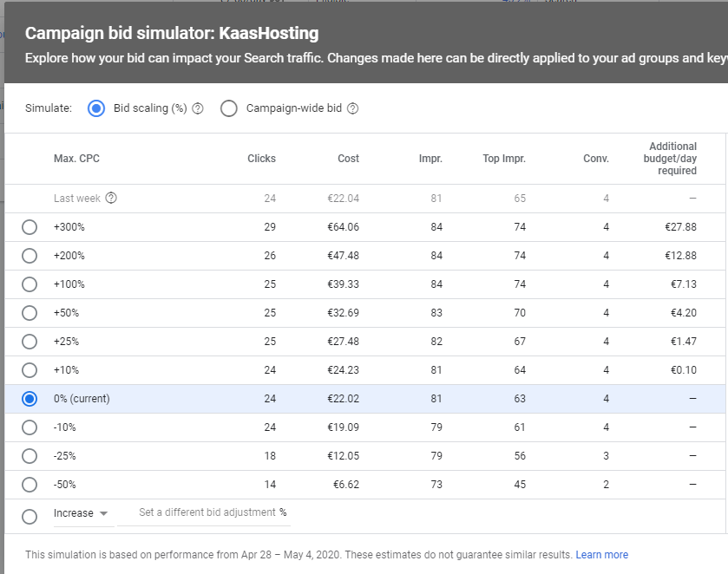Choose the +300% bid scaling row
728x574 pixels.
[30, 227]
